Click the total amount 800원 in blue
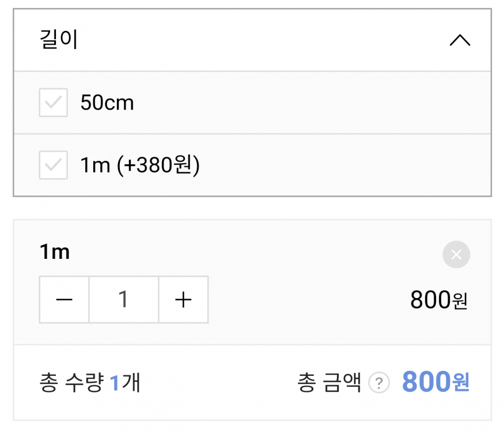 (436, 382)
